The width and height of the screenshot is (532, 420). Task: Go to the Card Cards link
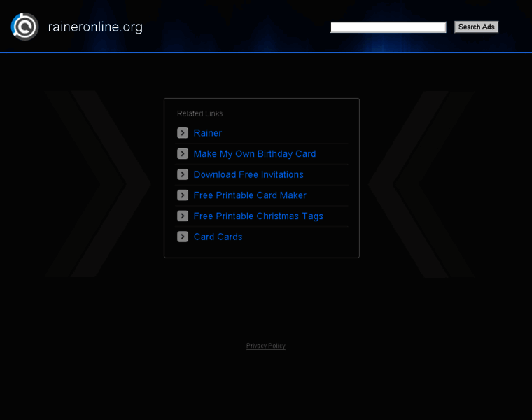tap(218, 237)
